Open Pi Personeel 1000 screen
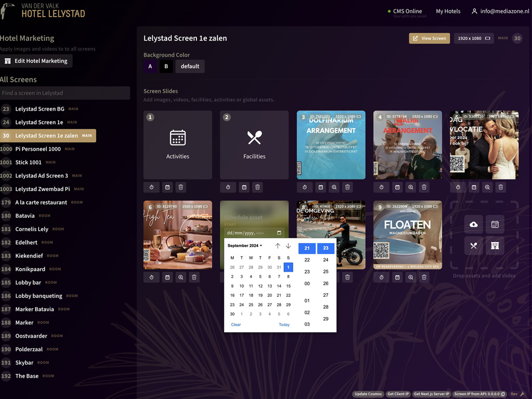 tap(37, 149)
